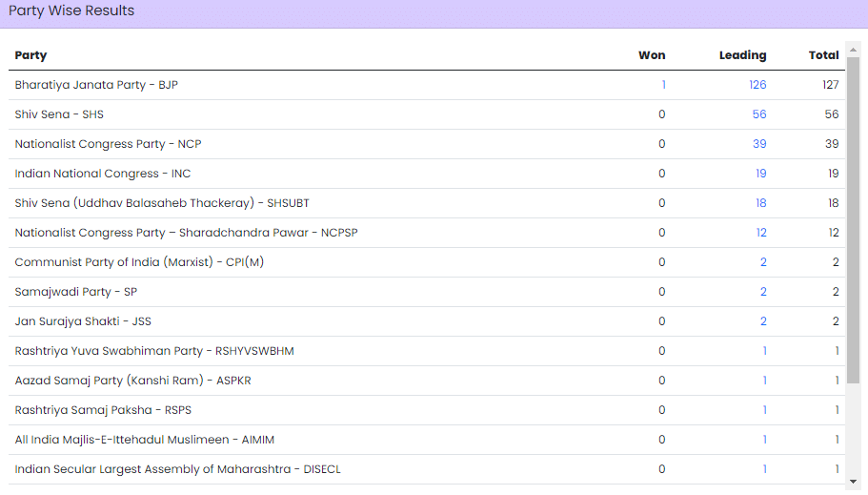The width and height of the screenshot is (868, 495).
Task: Select the Bharatiya Janata Party row name
Action: tap(96, 85)
